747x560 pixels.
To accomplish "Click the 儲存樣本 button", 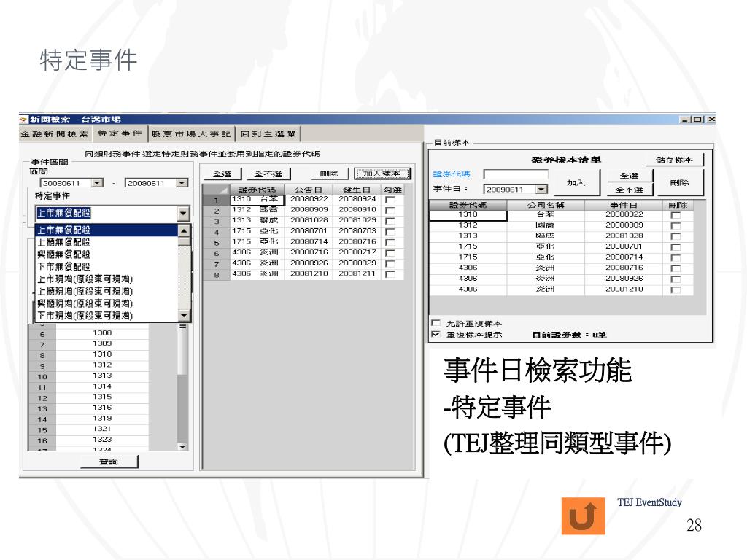I will point(674,160).
